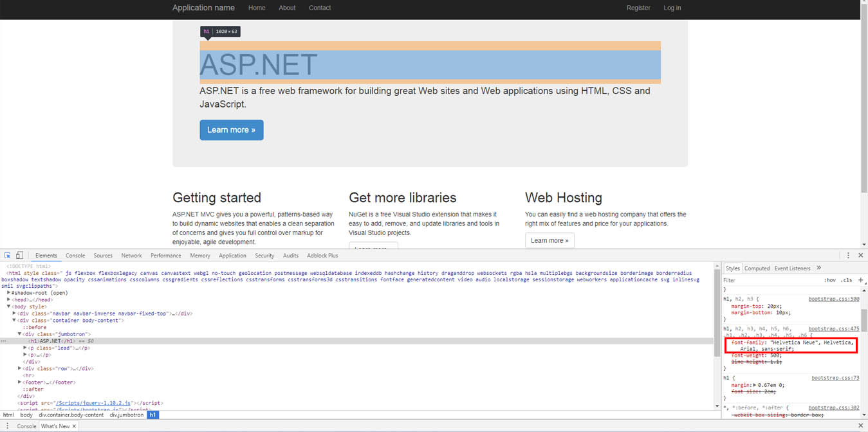The height and width of the screenshot is (432, 868).
Task: Switch to the Network tab
Action: click(131, 256)
